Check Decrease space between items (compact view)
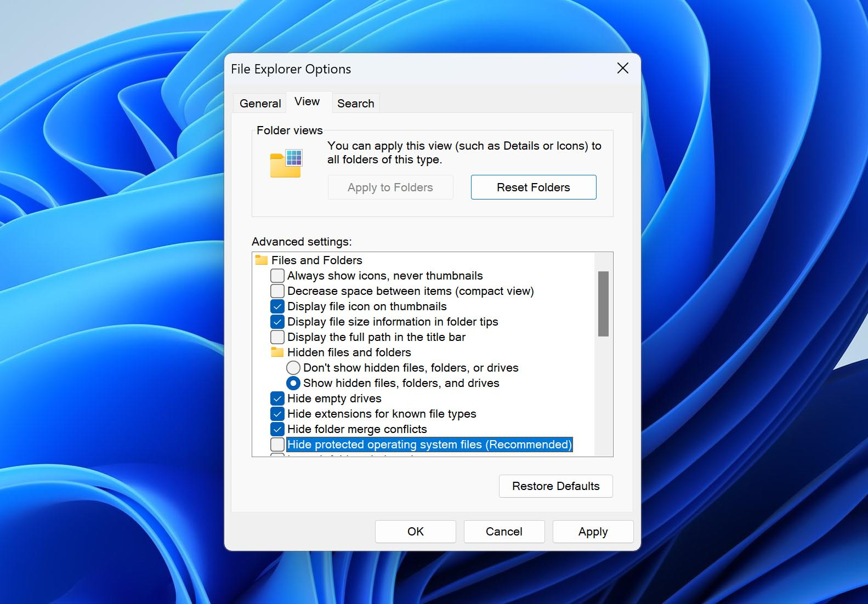Viewport: 868px width, 604px height. pos(277,291)
